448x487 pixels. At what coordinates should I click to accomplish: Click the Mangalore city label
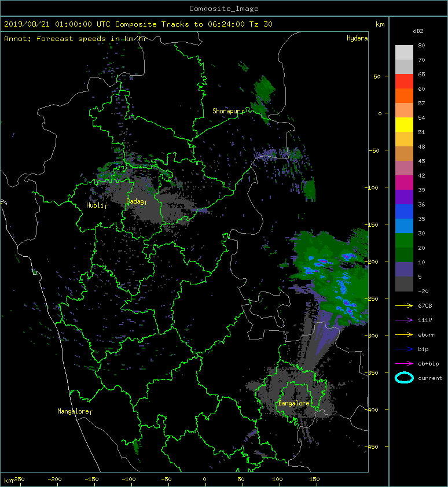[74, 411]
